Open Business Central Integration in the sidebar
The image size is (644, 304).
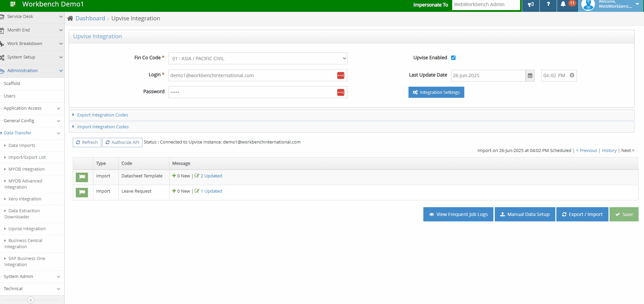pos(23,243)
